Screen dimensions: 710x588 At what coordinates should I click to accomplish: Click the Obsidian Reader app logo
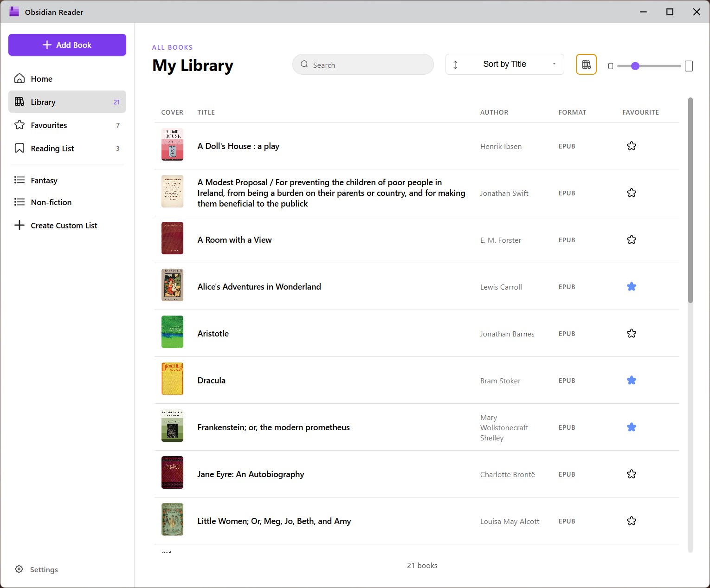pos(14,12)
